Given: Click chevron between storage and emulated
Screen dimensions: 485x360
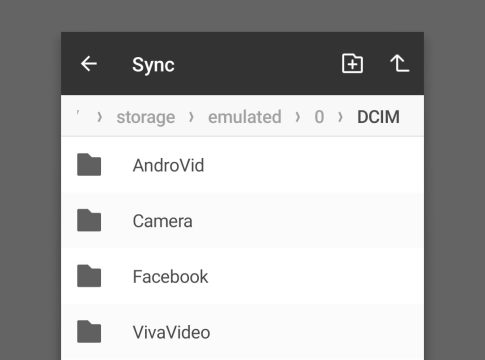Looking at the screenshot, I should tap(191, 117).
